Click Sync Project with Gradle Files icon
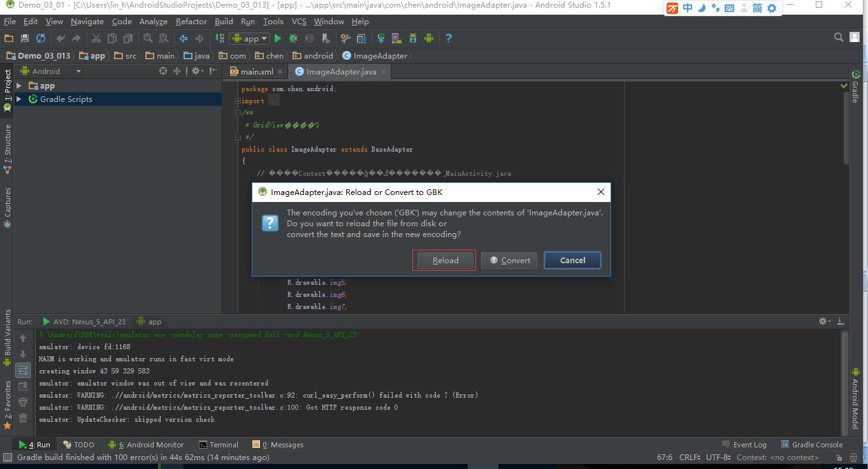This screenshot has height=469, width=868. pyautogui.click(x=381, y=38)
